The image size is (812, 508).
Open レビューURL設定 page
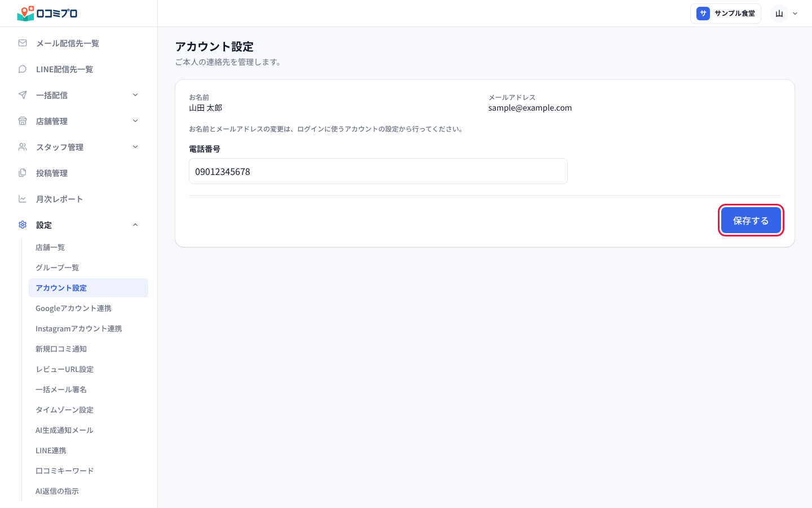point(89,369)
